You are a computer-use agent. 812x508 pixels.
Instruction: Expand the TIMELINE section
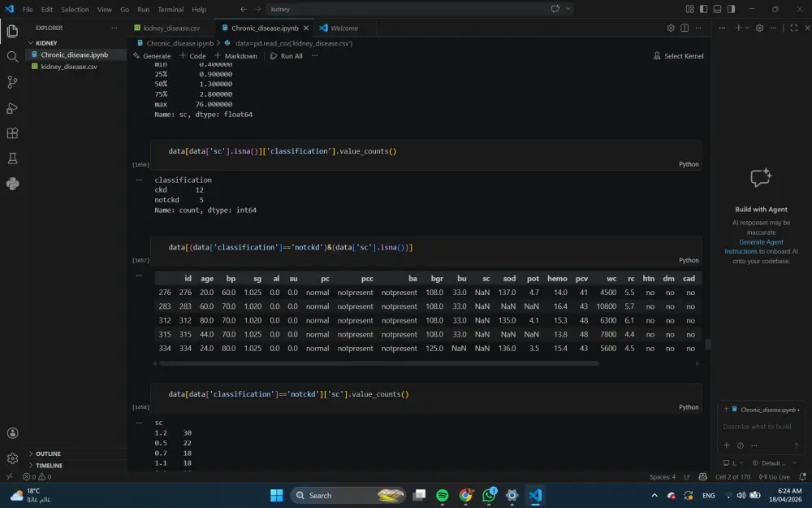click(33, 465)
